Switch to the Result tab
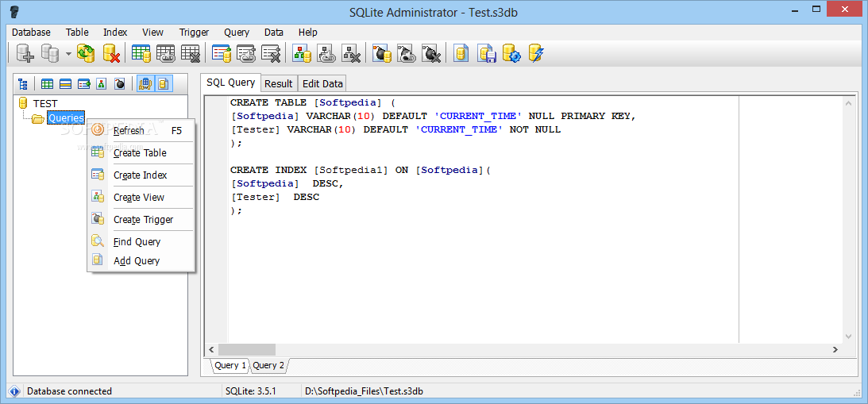The height and width of the screenshot is (404, 868). tap(279, 83)
